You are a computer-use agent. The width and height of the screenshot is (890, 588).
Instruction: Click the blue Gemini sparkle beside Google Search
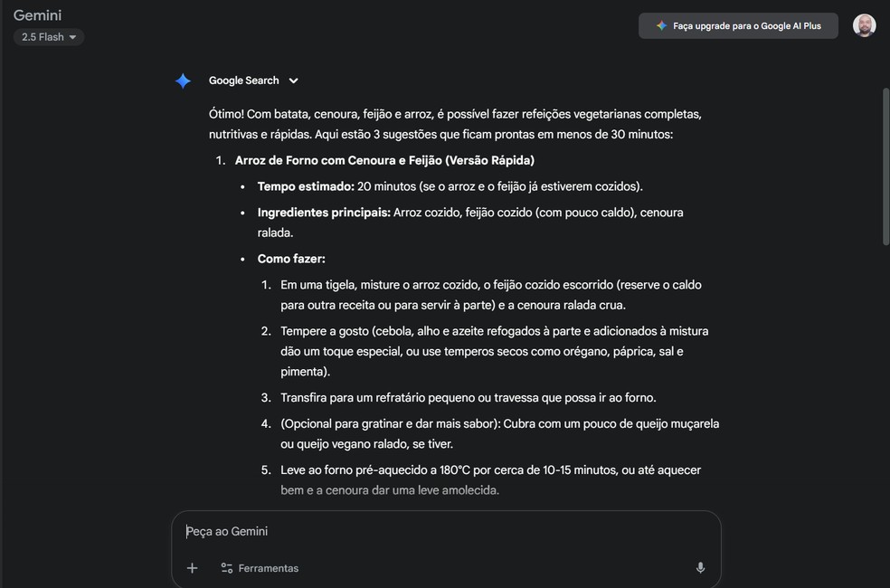tap(183, 81)
